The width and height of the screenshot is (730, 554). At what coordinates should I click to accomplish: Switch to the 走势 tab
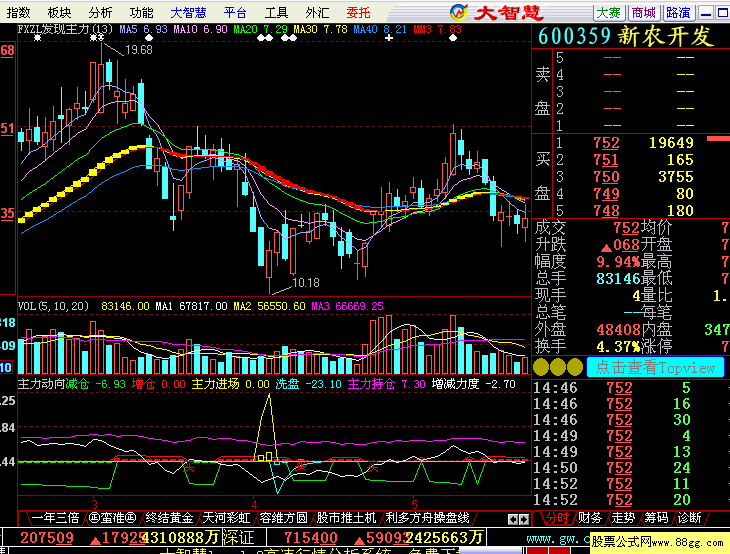[623, 518]
